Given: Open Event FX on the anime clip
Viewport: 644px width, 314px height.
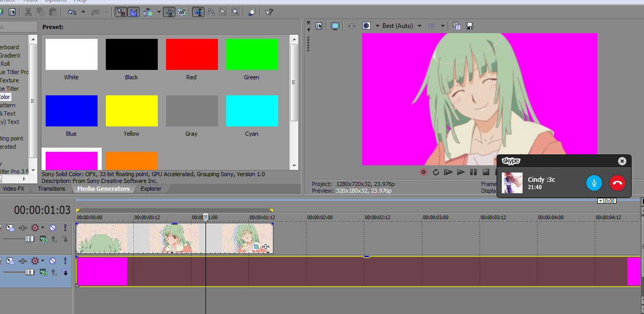Looking at the screenshot, I should [x=265, y=247].
